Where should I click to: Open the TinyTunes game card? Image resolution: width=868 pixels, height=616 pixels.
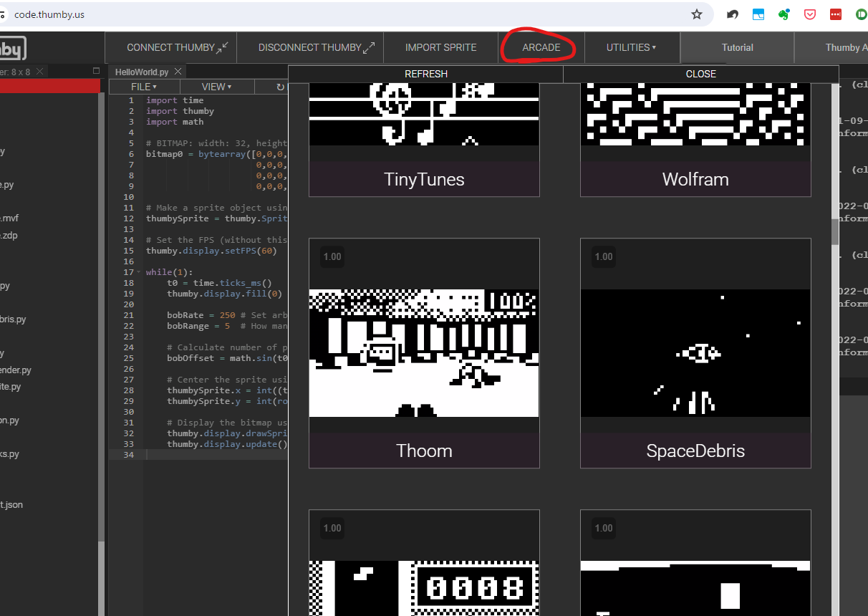(x=424, y=140)
